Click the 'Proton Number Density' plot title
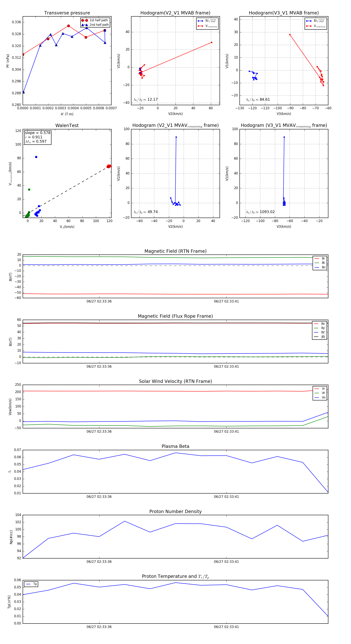This screenshot has height=644, width=351. click(175, 511)
